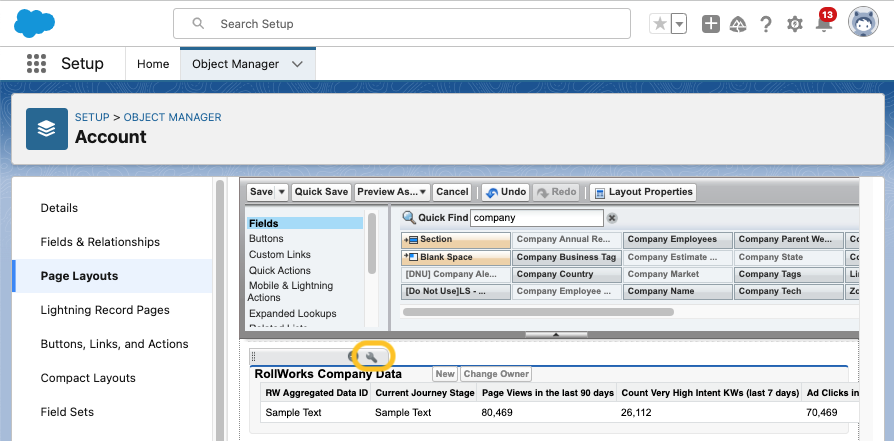Screen dimensions: 894x441
Task: Click the wrench icon for related list properties
Action: point(372,357)
